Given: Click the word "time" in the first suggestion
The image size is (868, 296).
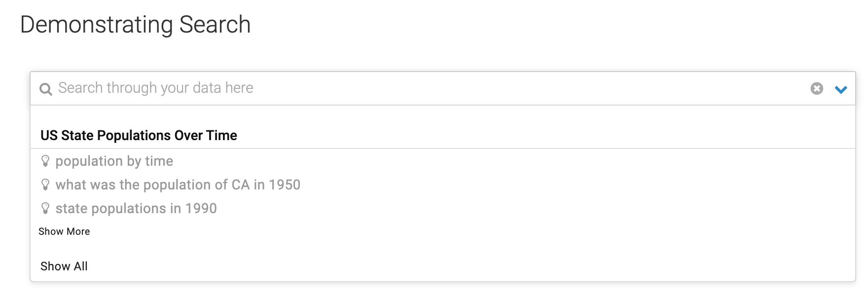Looking at the screenshot, I should (x=159, y=161).
